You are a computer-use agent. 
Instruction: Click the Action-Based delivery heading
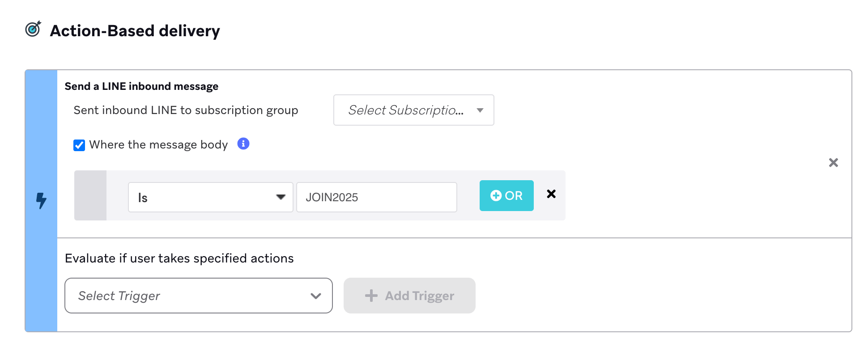135,31
